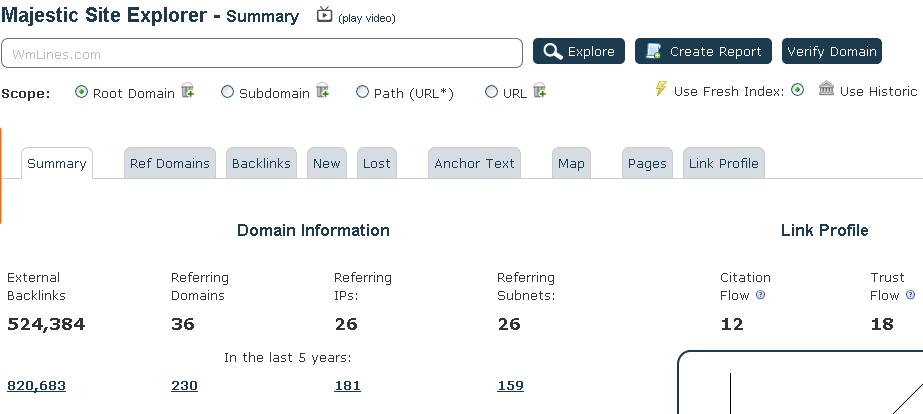Go to the Link Profile tab
923x414 pixels.
point(723,163)
